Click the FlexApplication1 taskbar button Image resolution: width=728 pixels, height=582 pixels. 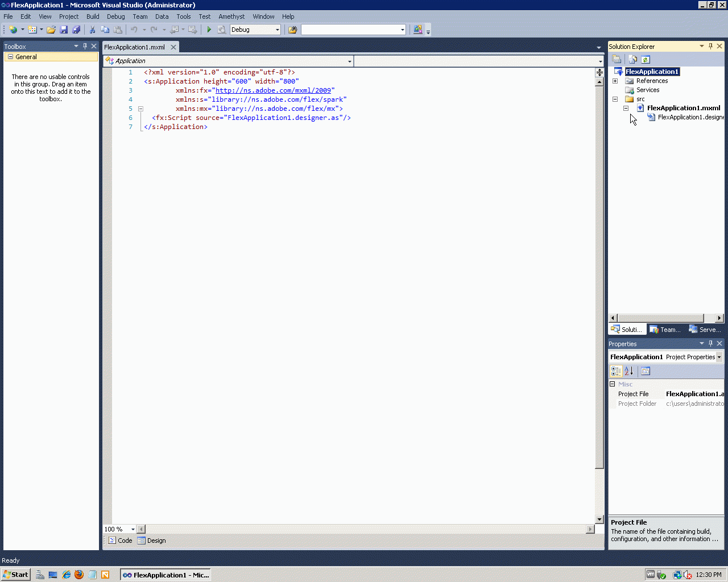(166, 575)
